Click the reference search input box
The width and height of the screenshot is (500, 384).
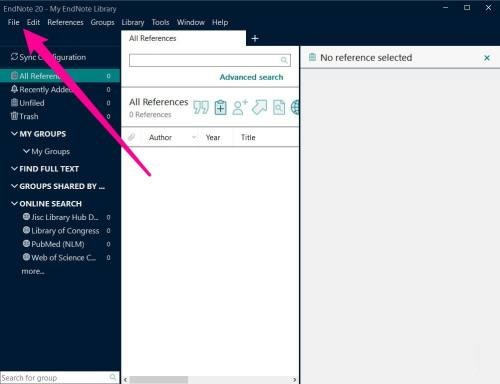coord(210,60)
